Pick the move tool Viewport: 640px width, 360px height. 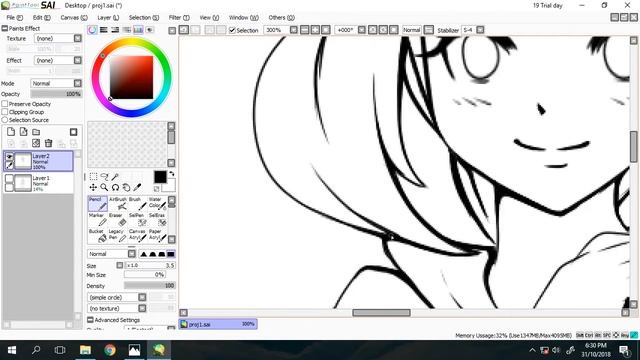click(x=93, y=187)
